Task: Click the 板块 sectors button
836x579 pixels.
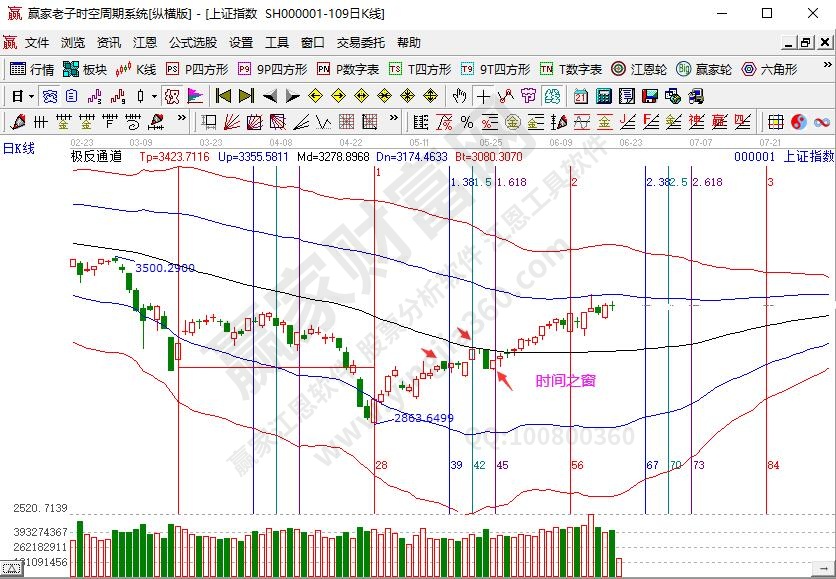Action: click(x=85, y=69)
